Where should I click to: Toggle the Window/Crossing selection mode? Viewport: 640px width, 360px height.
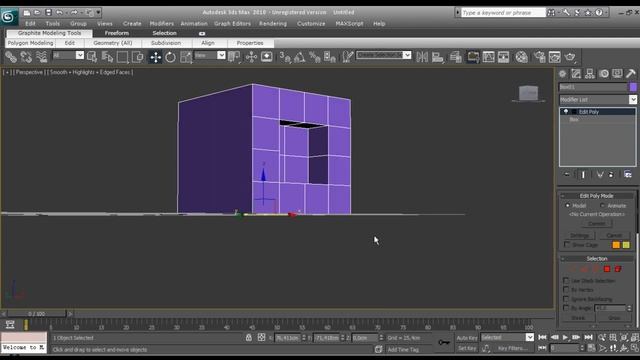(138, 57)
